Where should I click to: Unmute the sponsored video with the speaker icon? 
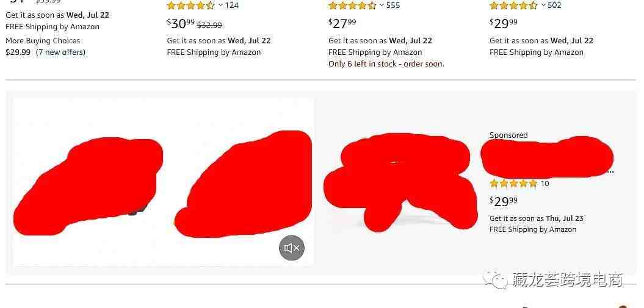pyautogui.click(x=292, y=248)
